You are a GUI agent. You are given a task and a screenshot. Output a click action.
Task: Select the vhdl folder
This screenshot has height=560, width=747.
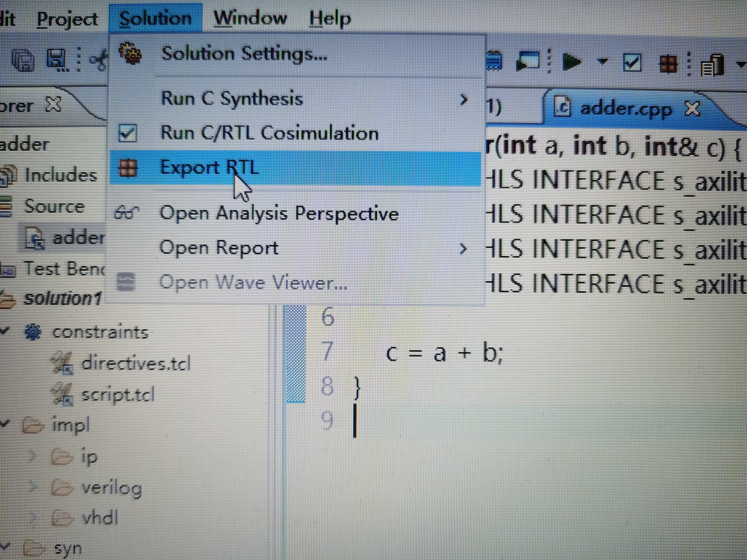[x=100, y=517]
